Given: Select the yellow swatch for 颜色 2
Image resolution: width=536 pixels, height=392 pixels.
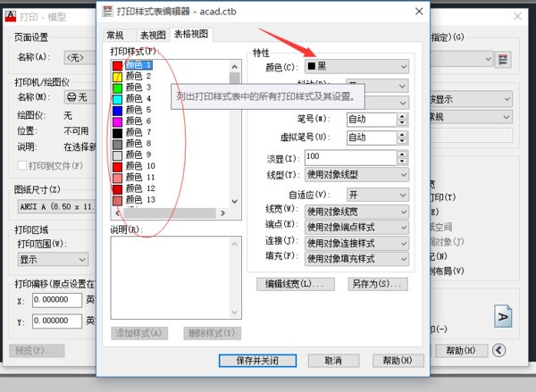Looking at the screenshot, I should (118, 77).
